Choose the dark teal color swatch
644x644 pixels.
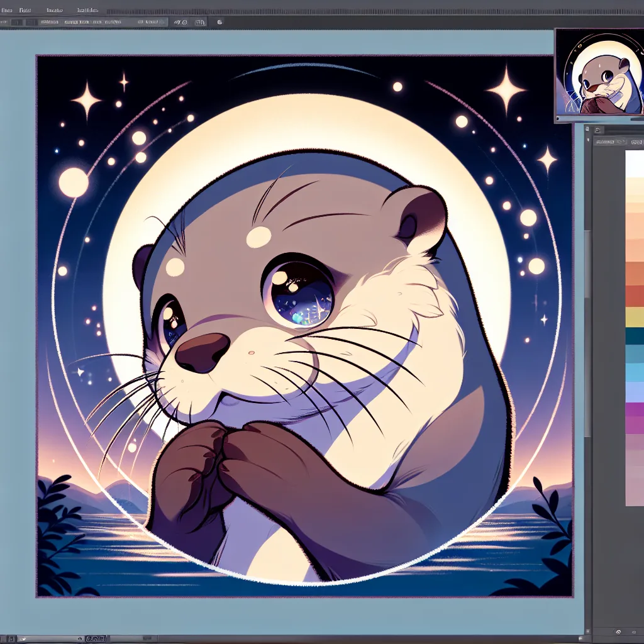(634, 336)
